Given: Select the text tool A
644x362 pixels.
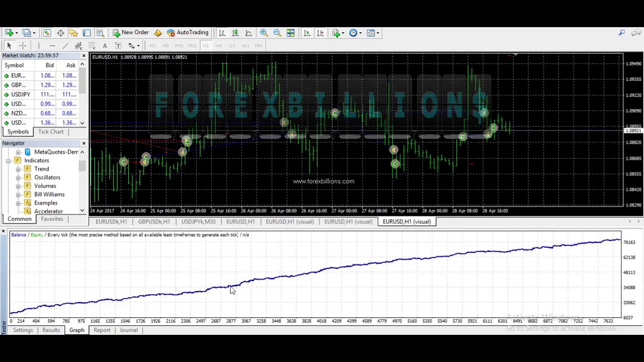Looking at the screenshot, I should click(x=105, y=46).
